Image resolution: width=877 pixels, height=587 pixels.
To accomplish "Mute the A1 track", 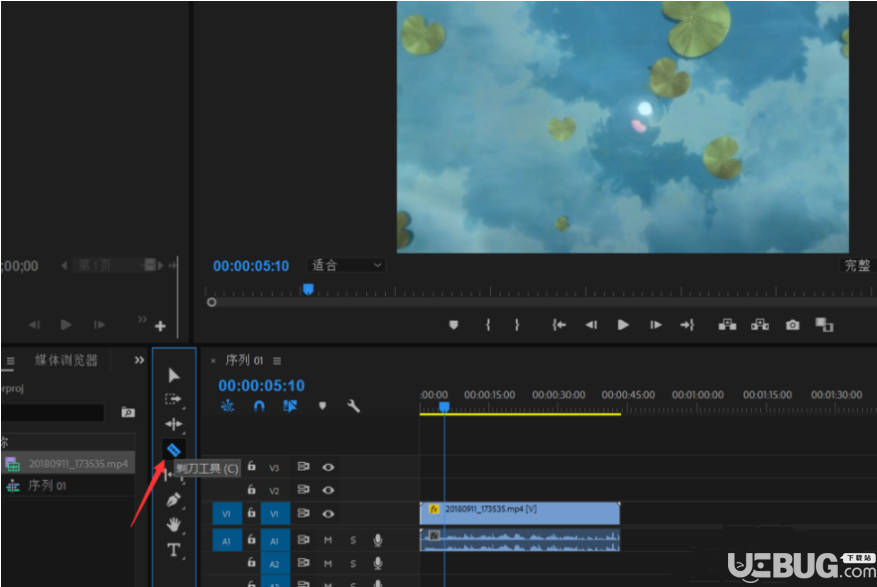I will point(328,540).
